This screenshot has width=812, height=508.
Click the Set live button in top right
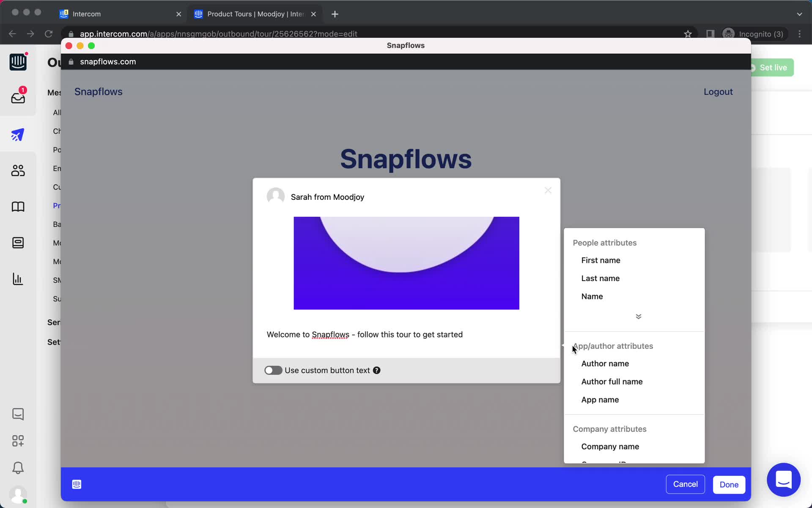point(773,67)
